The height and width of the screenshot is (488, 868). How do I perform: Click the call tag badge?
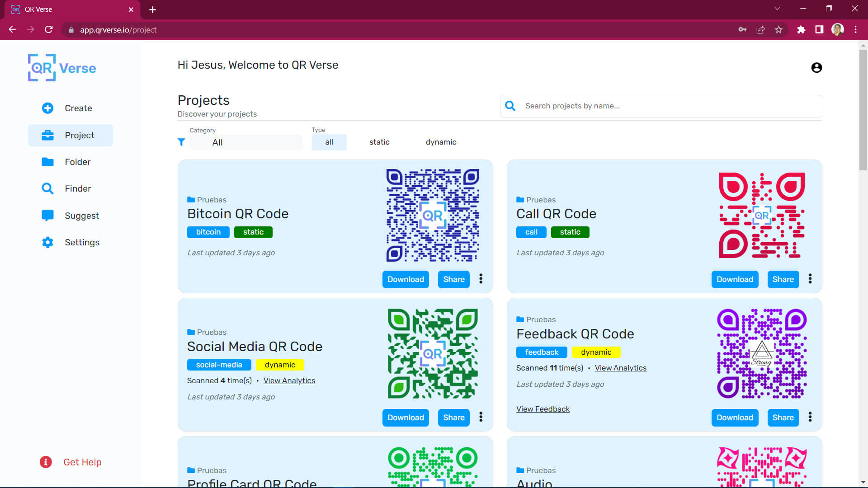(x=531, y=232)
